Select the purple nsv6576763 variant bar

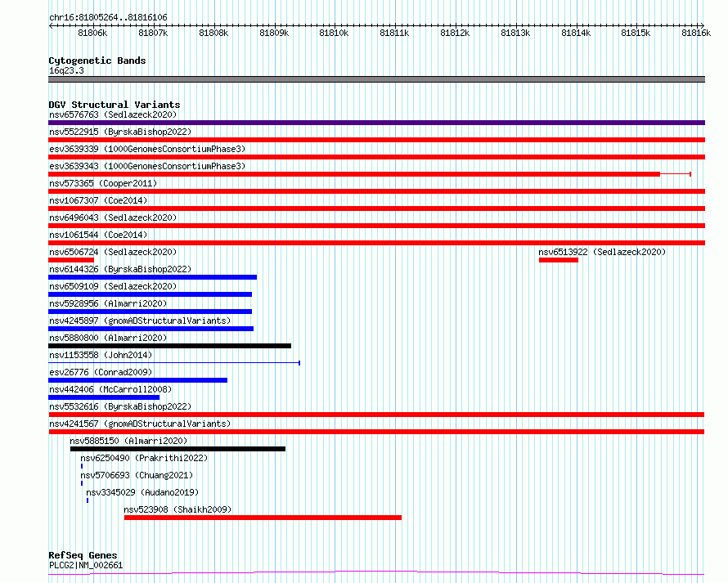(x=376, y=123)
